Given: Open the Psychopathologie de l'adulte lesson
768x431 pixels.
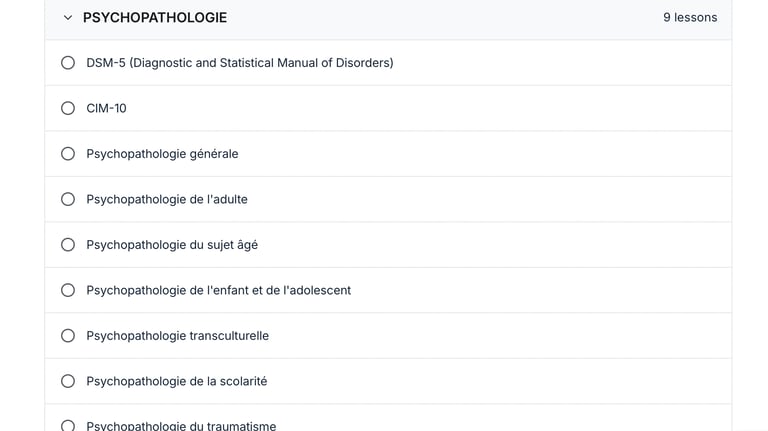Looking at the screenshot, I should 167,199.
